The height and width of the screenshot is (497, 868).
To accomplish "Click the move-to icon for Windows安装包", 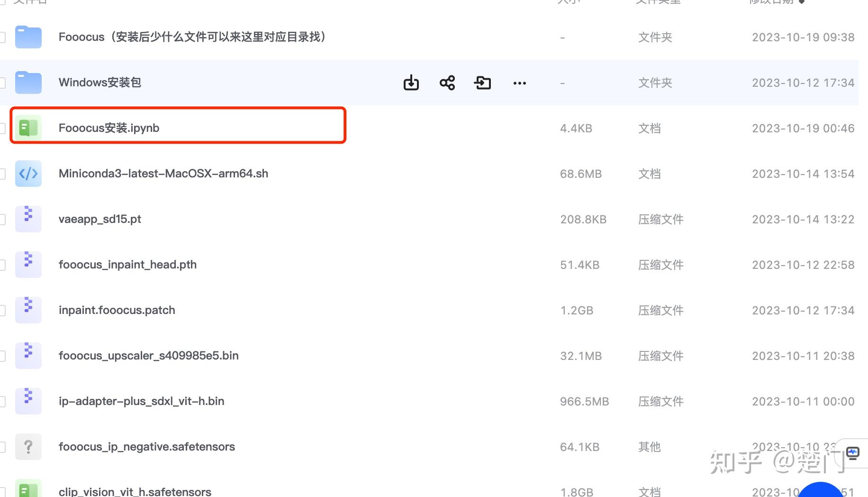I will tap(482, 83).
